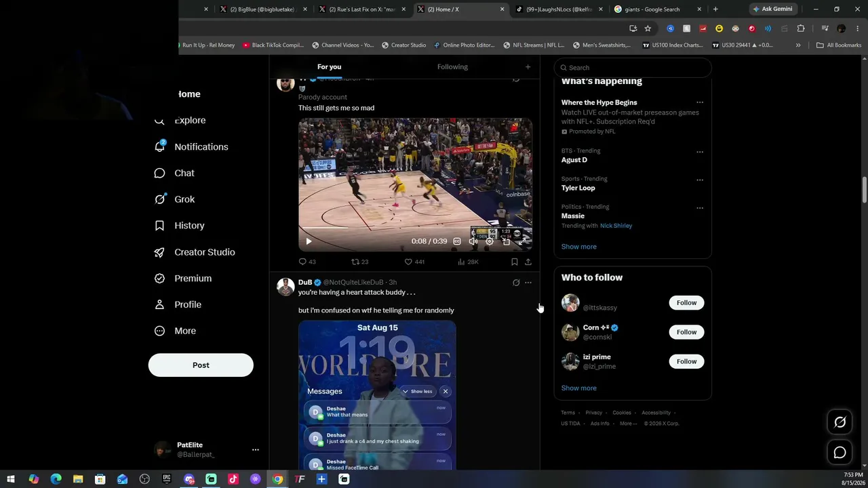This screenshot has width=868, height=488.
Task: Like the basketball video post
Action: [x=414, y=262]
